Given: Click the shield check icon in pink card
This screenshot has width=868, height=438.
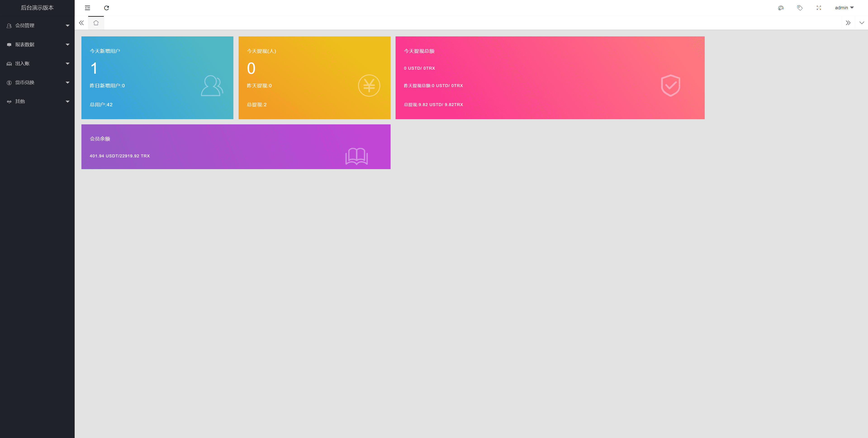Looking at the screenshot, I should (670, 85).
